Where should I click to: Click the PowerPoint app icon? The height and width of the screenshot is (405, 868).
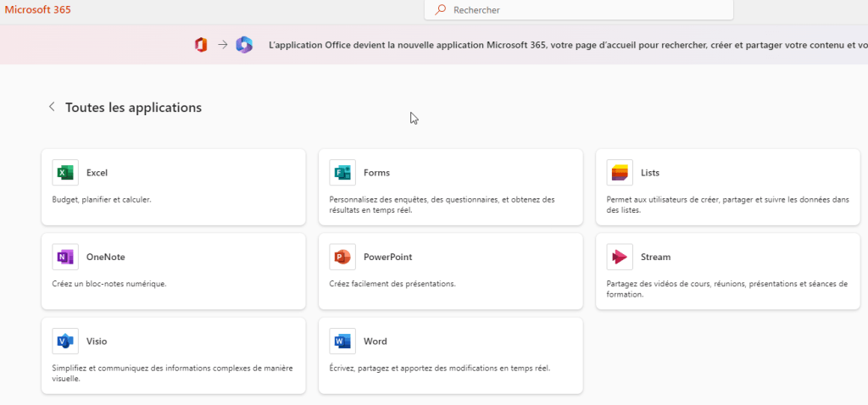(x=342, y=257)
